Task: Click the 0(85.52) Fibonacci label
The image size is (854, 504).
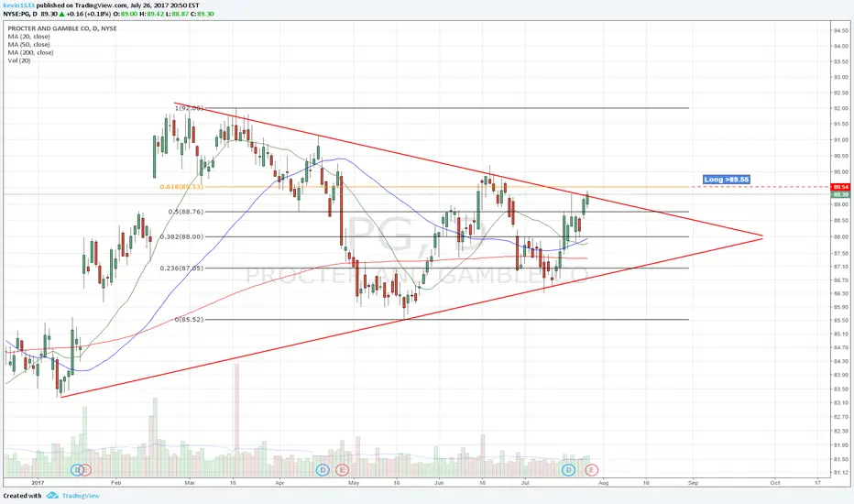Action: click(x=189, y=319)
